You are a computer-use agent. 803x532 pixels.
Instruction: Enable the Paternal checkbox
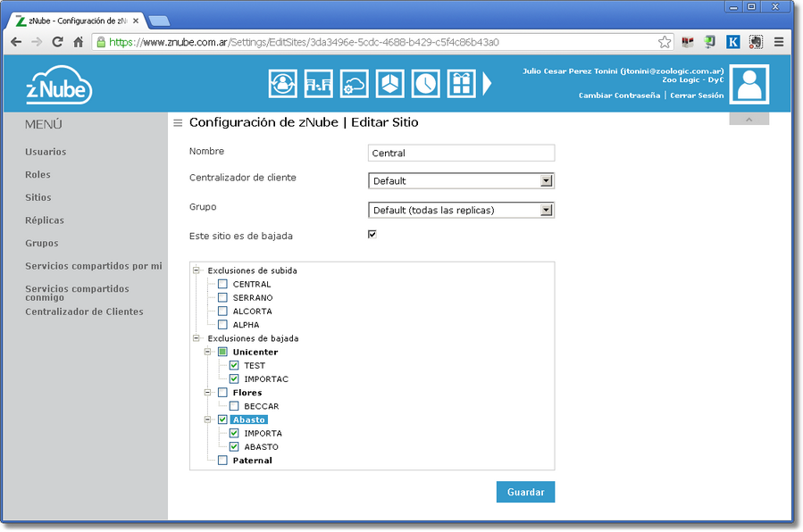click(x=223, y=461)
